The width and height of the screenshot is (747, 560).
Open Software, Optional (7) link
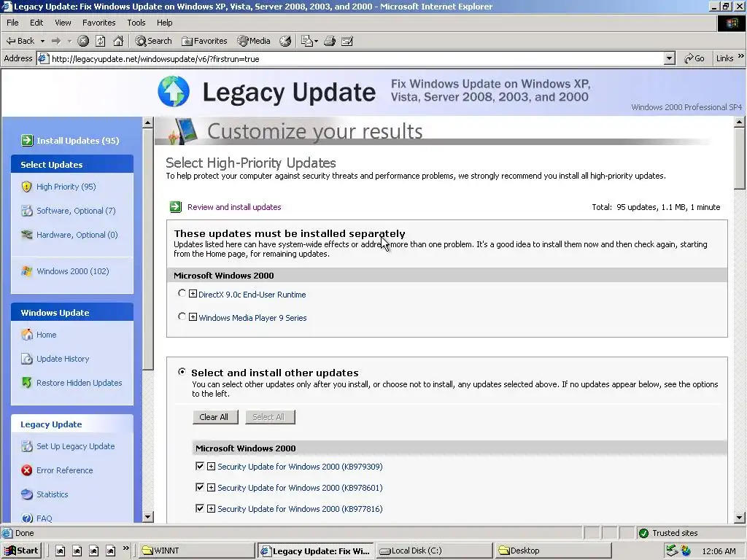(76, 211)
